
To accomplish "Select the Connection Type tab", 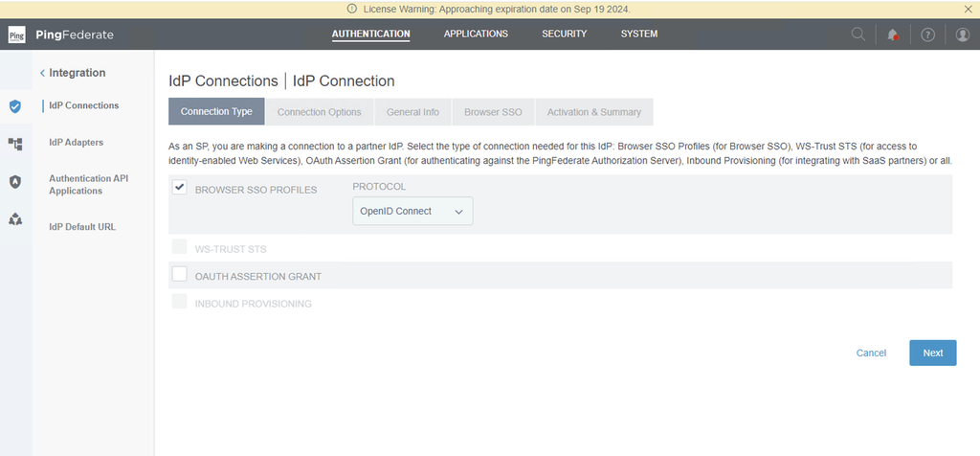I will 216,111.
